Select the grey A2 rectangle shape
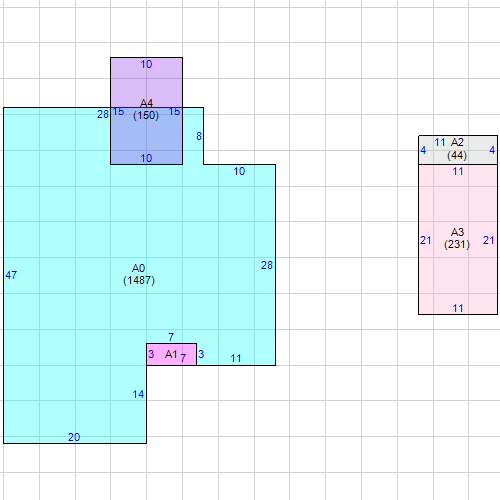 pyautogui.click(x=458, y=150)
